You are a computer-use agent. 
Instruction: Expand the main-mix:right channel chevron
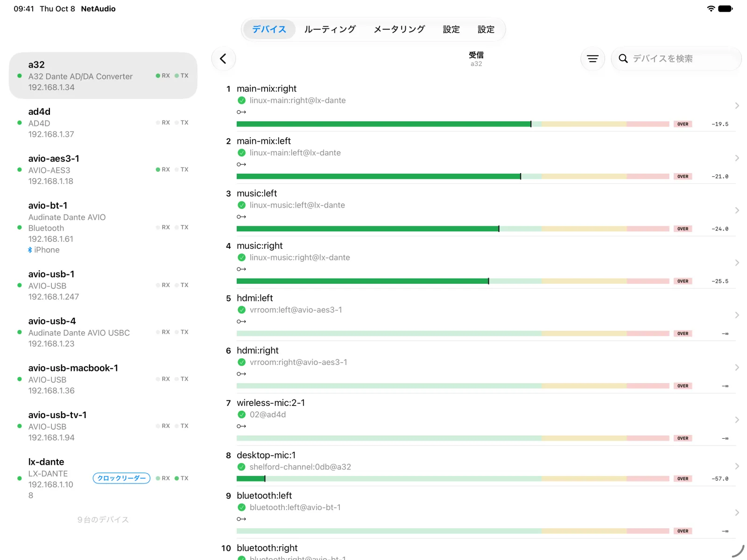737,106
